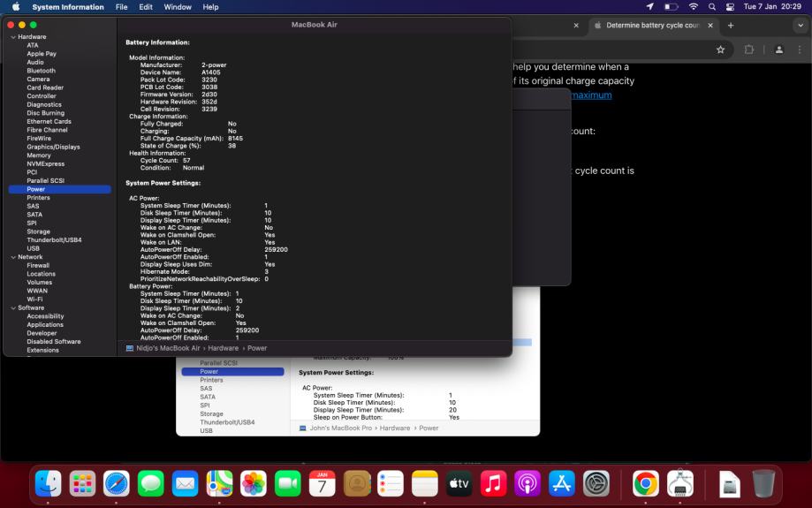Open Spotlight search in menu bar
This screenshot has width=812, height=508.
(711, 7)
